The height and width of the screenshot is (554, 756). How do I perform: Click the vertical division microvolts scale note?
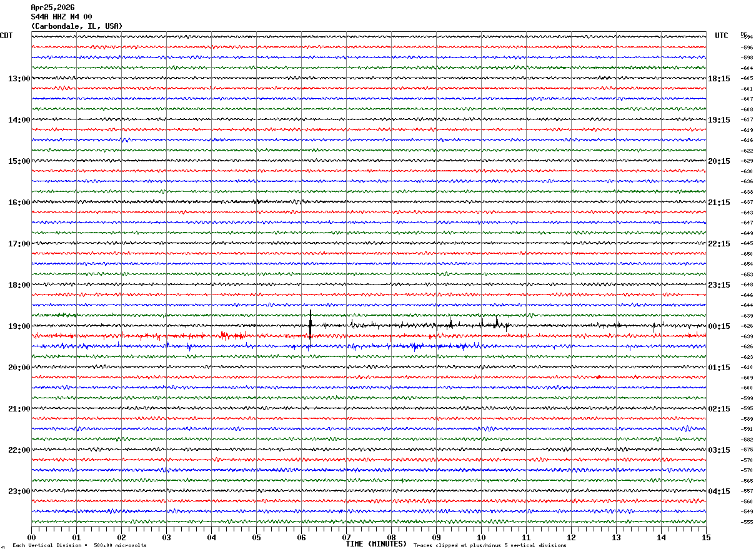point(79,546)
